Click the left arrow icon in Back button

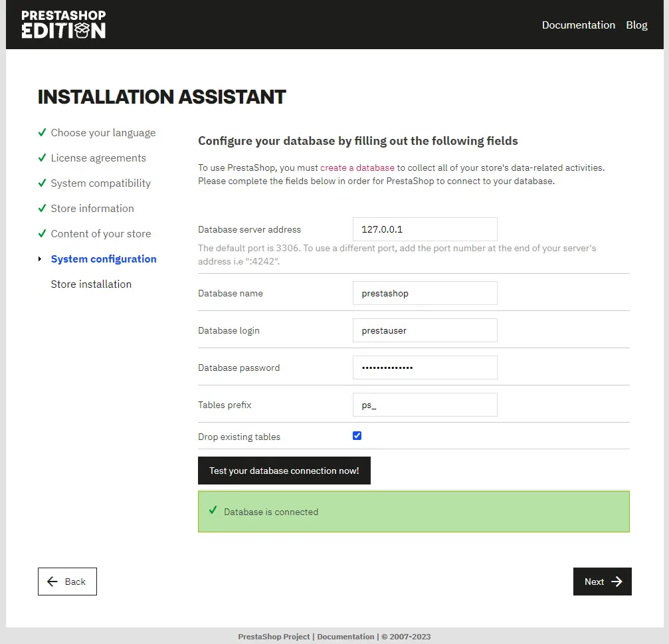click(52, 582)
